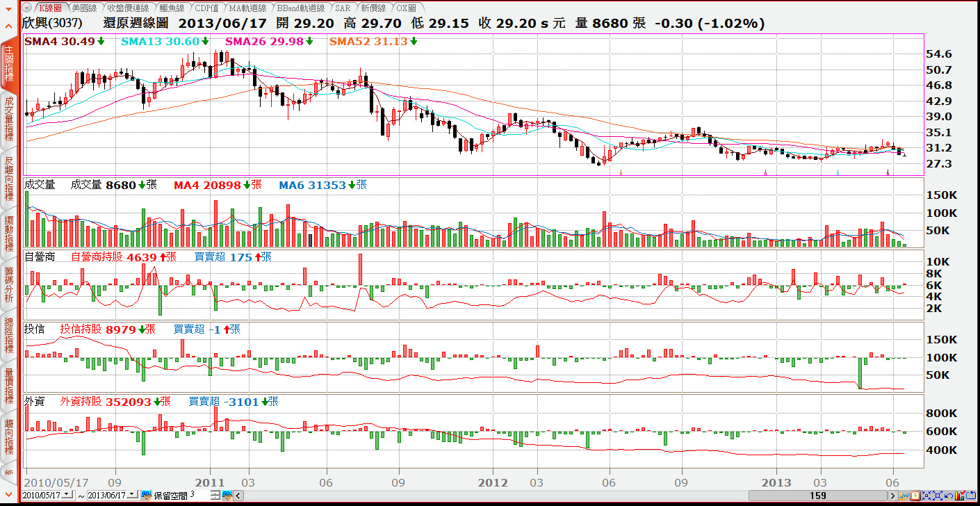Select the 量價指標 sidebar tab
The image size is (980, 506).
click(x=8, y=386)
